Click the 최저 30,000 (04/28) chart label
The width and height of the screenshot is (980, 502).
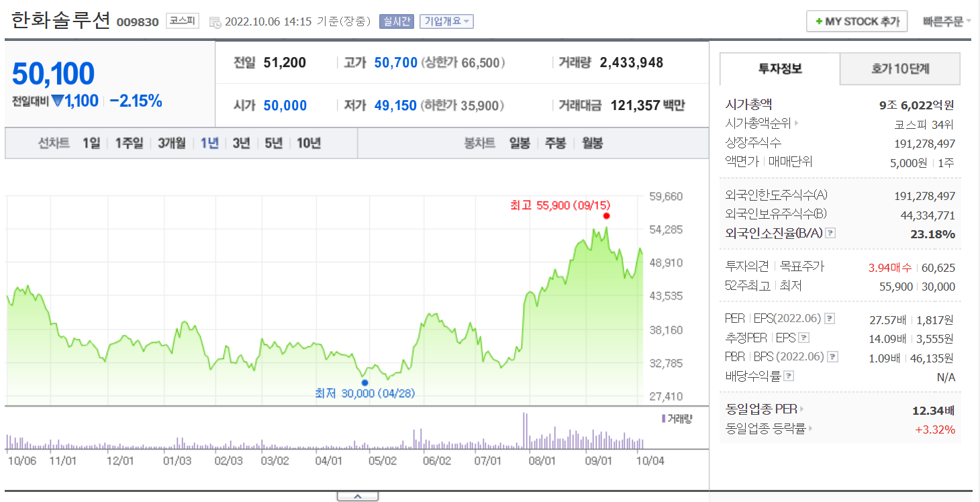pos(365,393)
